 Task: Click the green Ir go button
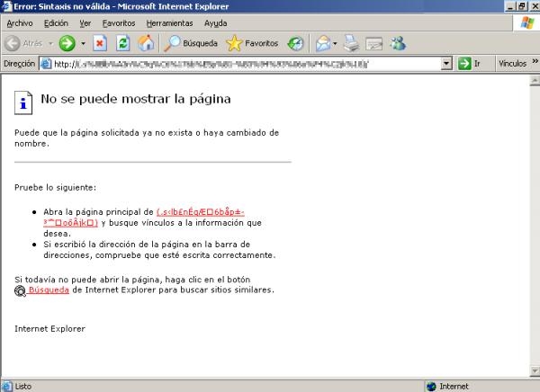click(x=469, y=64)
